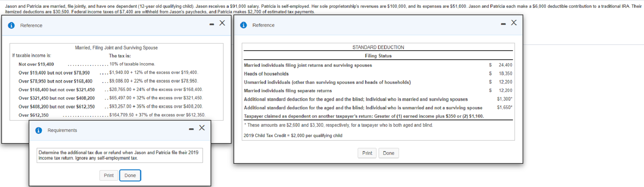The width and height of the screenshot is (644, 187).
Task: Minimize the tax table Reference window
Action: 212,24
